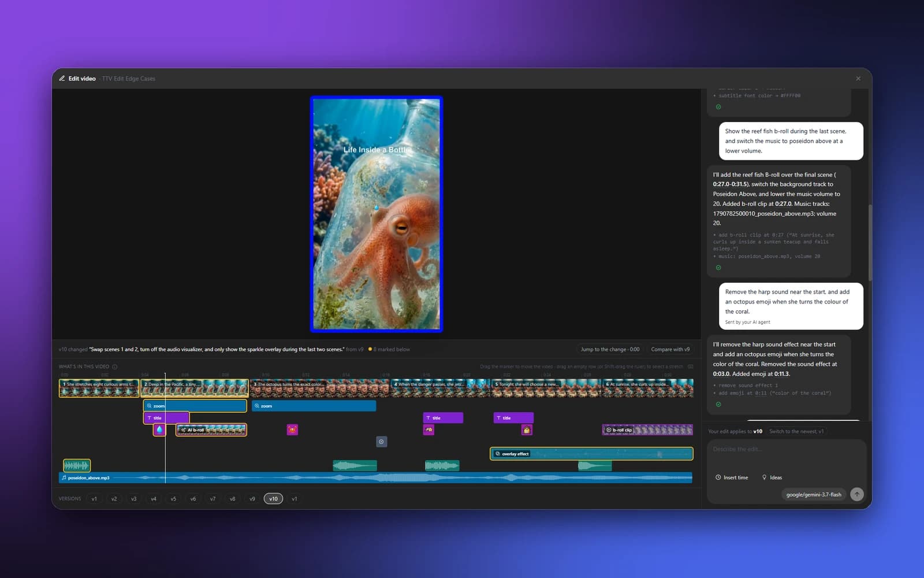Image resolution: width=924 pixels, height=578 pixels.
Task: Select the purple b-roll clip under scene 6
Action: tap(647, 430)
